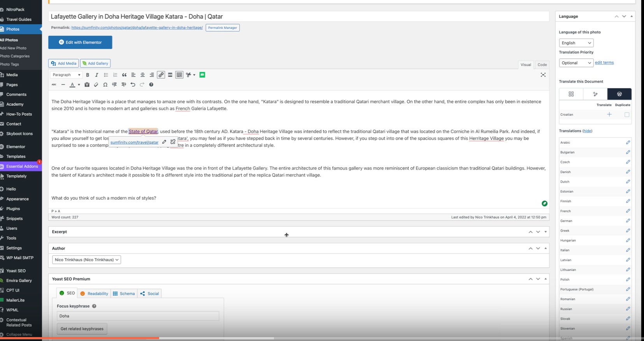
Task: Click the clear formatting eraser icon
Action: tap(96, 84)
